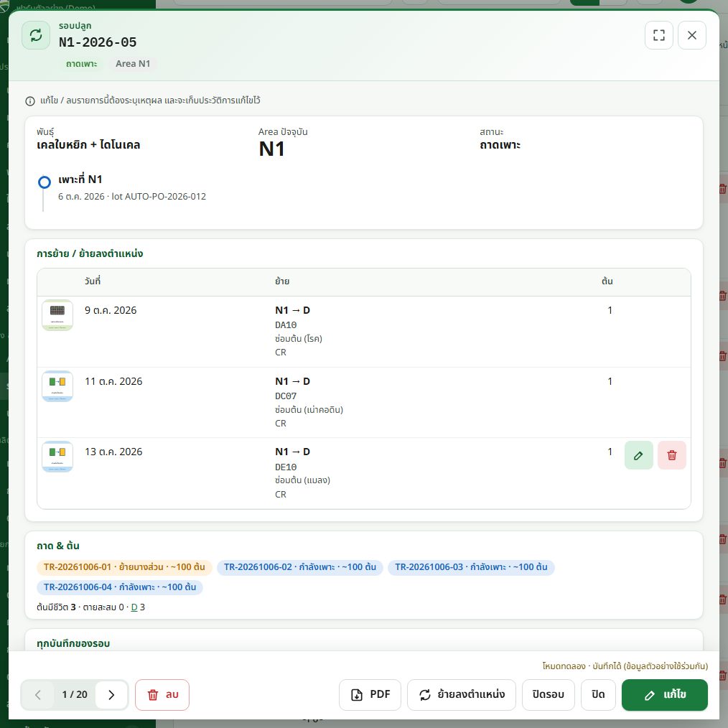Open the thumbnail for the 9 ต.ค. 2026 row
This screenshot has width=728, height=728.
coord(57,315)
